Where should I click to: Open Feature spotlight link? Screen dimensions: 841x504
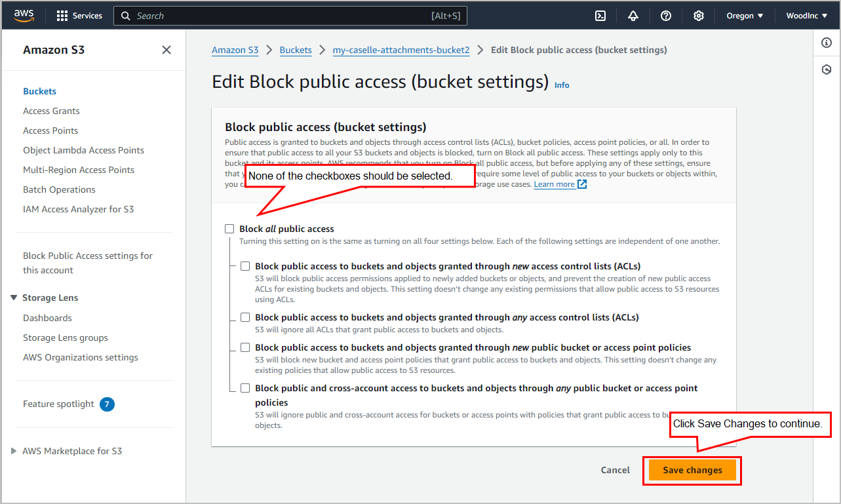pos(58,404)
